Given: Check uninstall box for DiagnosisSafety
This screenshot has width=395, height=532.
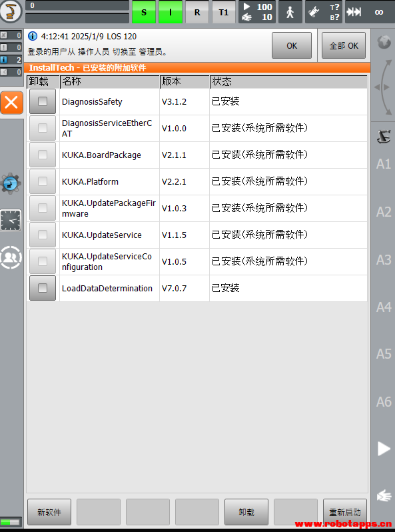Looking at the screenshot, I should 43,101.
